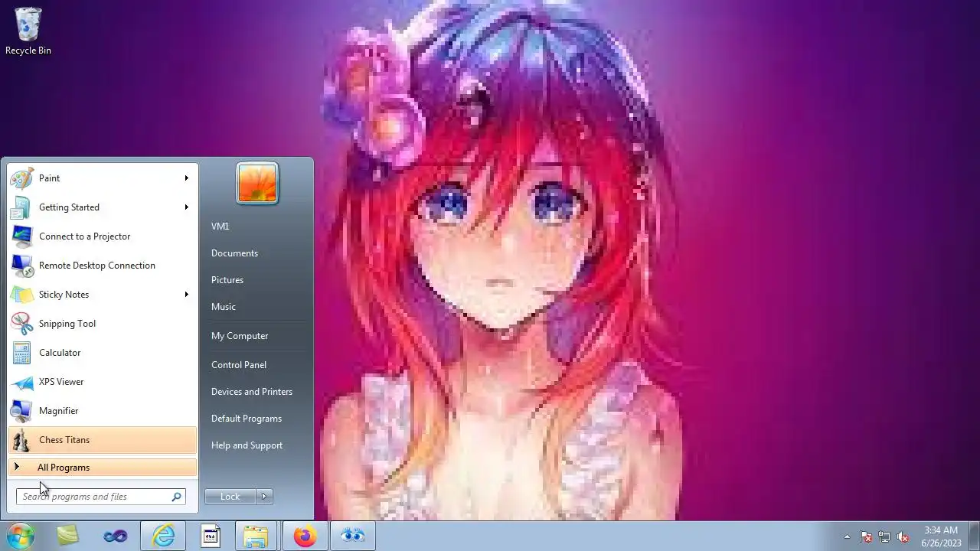This screenshot has height=551, width=980.
Task: Open the document window icon on taskbar
Action: 211,536
